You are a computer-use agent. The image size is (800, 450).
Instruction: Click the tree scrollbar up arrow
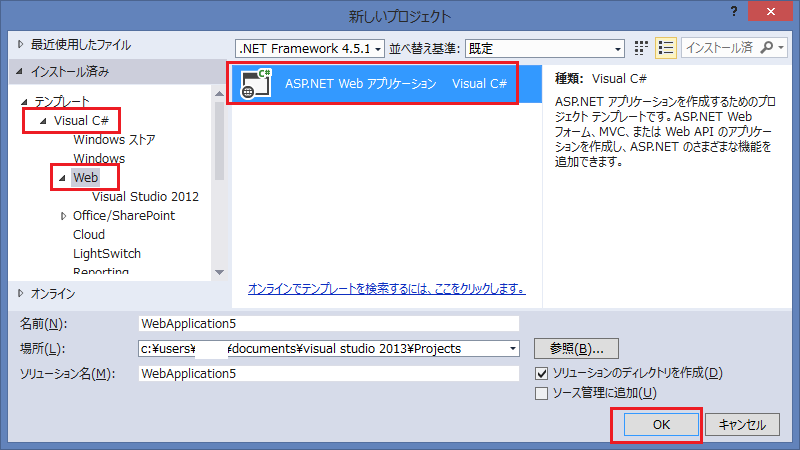point(219,93)
